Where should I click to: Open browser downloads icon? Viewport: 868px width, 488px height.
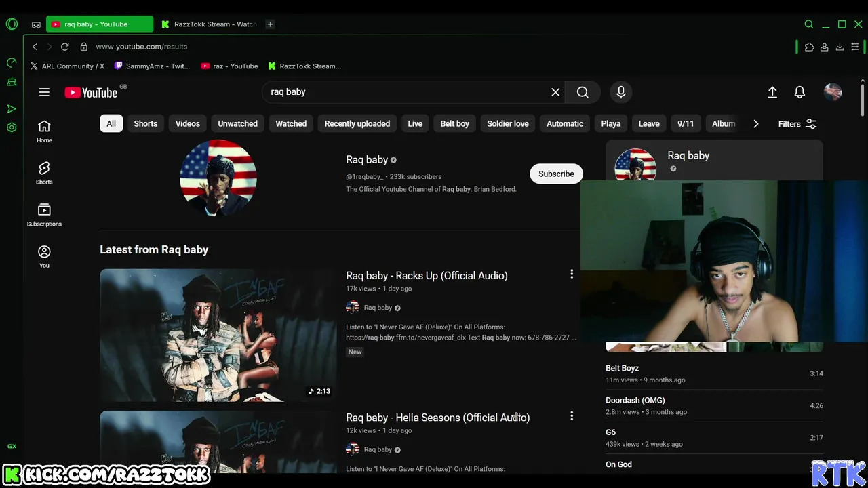click(x=840, y=47)
